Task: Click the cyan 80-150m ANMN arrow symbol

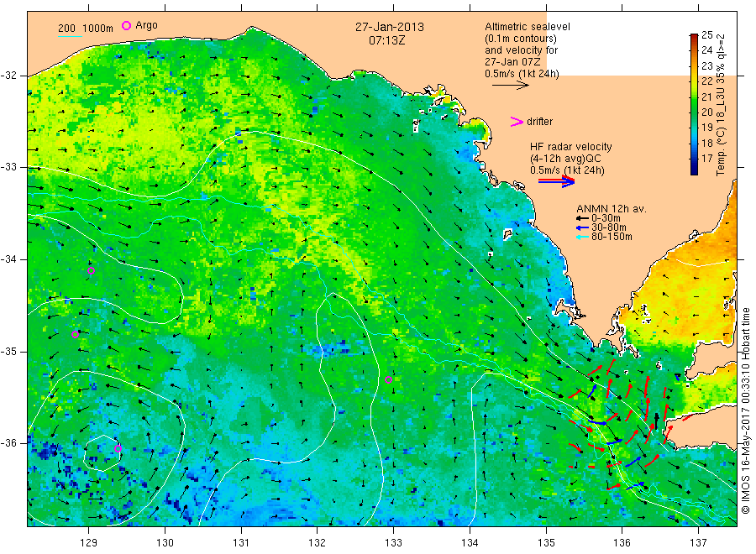Action: point(582,237)
